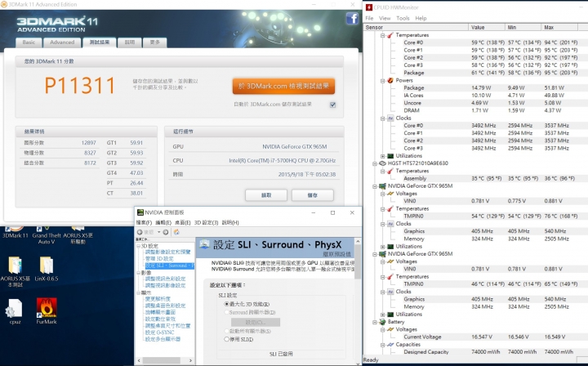Open the history dropdown arrow beside back button

158,232
